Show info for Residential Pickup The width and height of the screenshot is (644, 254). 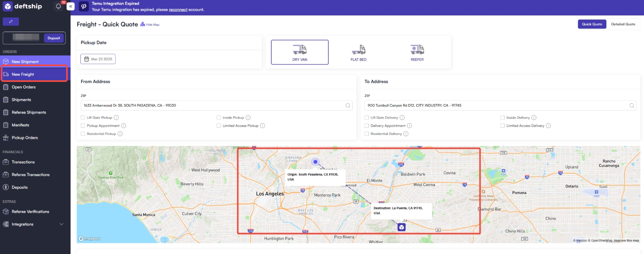[x=120, y=134]
